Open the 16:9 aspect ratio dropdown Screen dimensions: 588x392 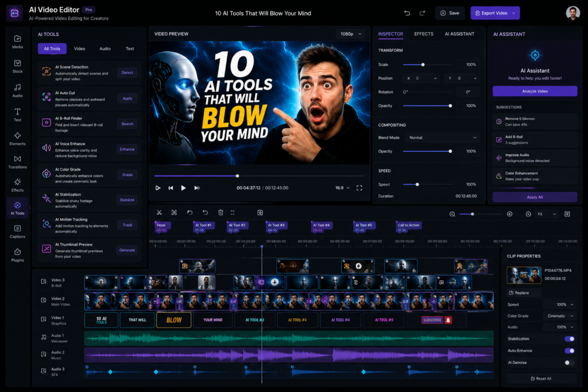(x=342, y=188)
